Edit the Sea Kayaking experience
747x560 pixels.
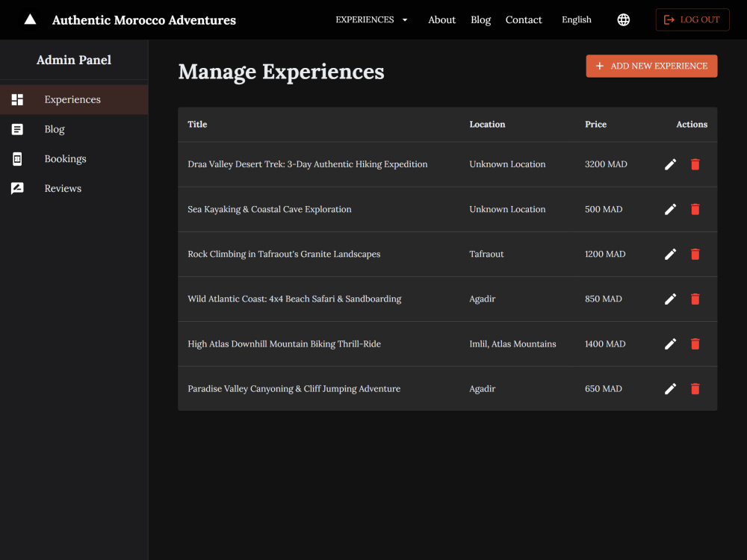[670, 209]
